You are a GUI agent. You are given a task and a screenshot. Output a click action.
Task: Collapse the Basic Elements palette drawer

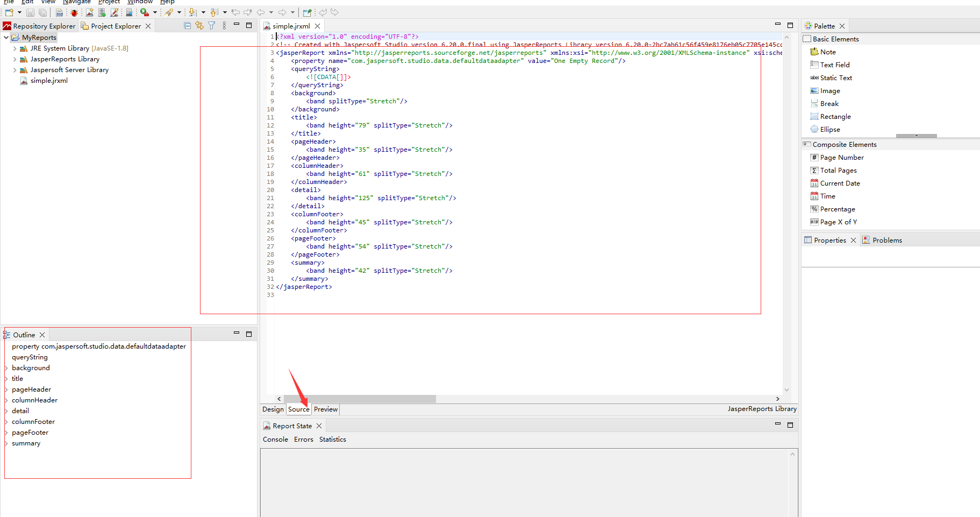(891, 39)
